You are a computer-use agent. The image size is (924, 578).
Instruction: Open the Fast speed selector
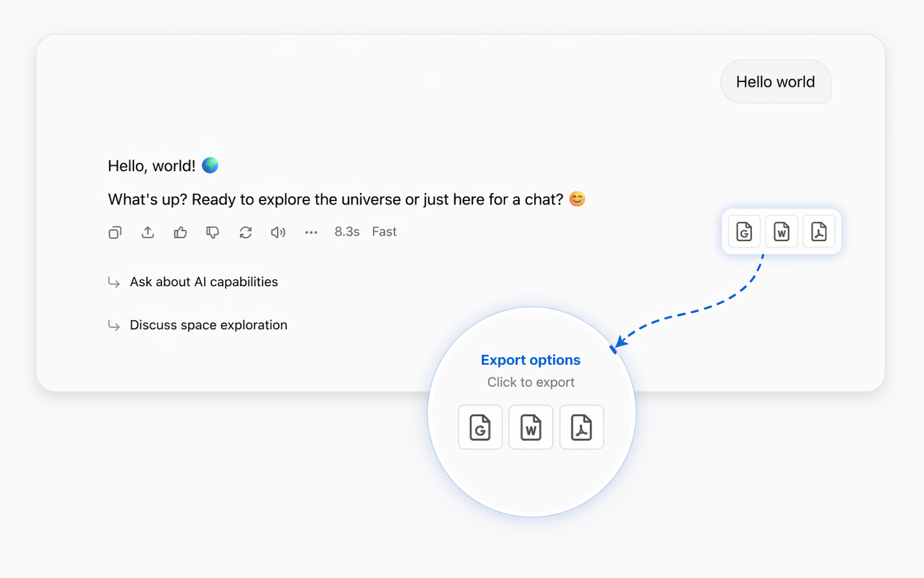click(x=384, y=231)
